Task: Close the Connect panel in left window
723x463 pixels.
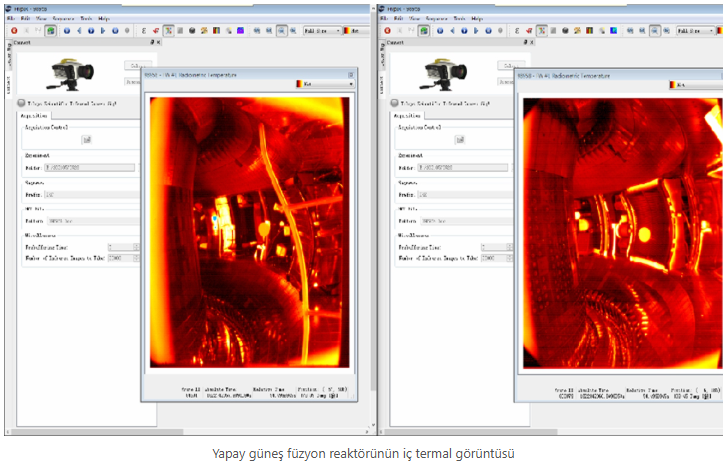Action: click(157, 42)
